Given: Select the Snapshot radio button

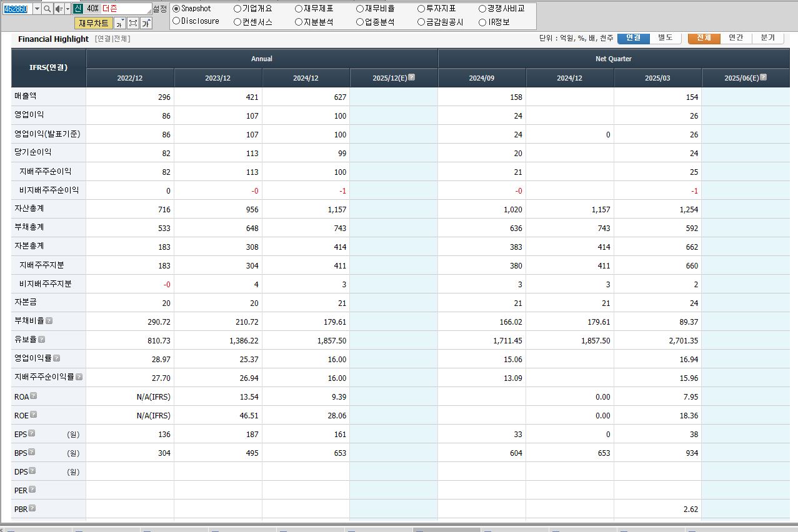Looking at the screenshot, I should (176, 9).
